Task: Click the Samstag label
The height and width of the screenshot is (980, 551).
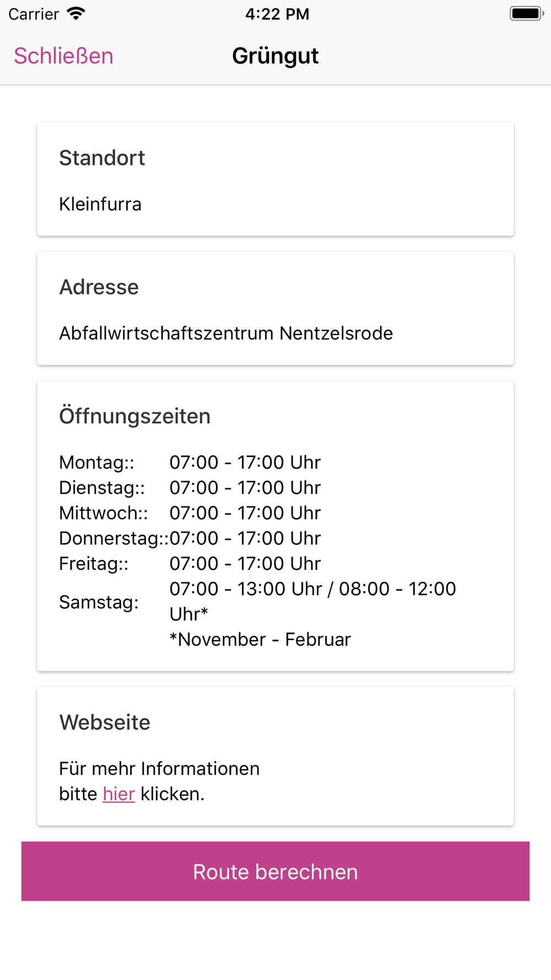Action: pos(99,602)
